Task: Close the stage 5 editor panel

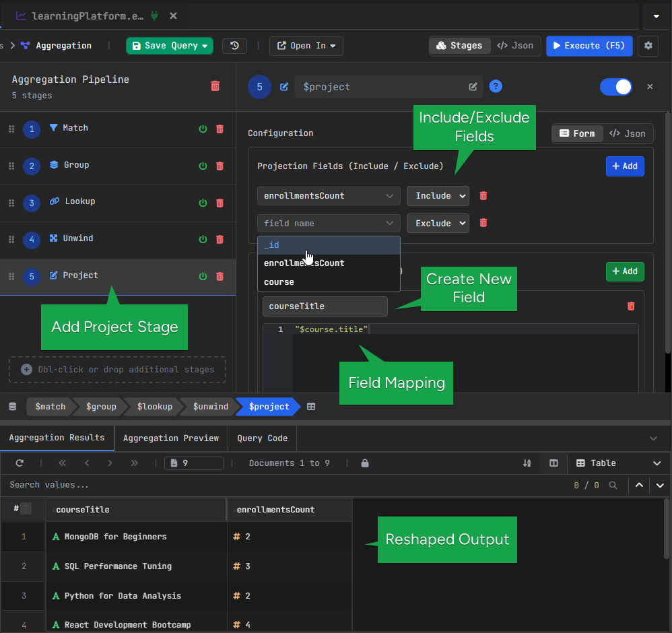Action: click(x=650, y=87)
